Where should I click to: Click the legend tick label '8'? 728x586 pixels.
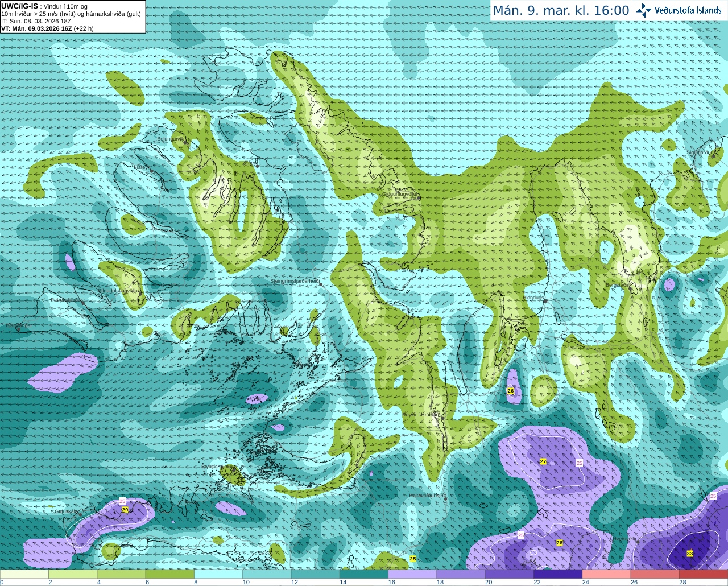(x=196, y=582)
